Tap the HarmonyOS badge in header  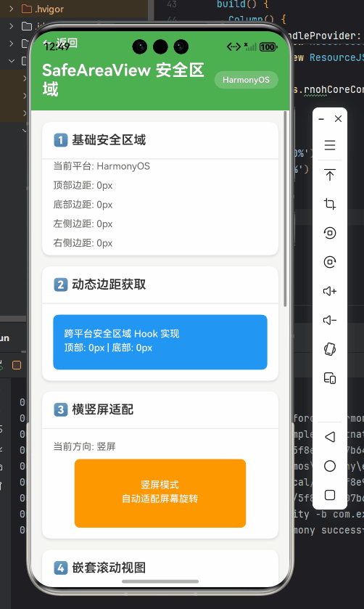(x=246, y=80)
